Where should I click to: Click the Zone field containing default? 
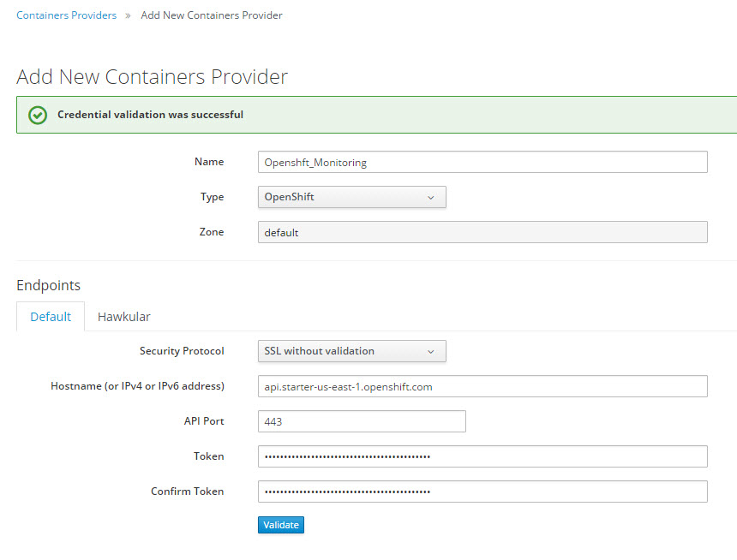point(482,232)
